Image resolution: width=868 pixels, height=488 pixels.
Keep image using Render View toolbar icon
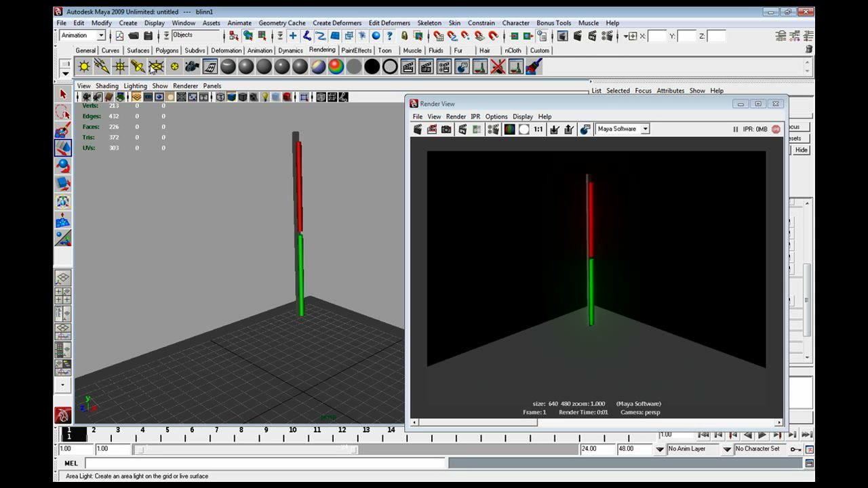555,129
